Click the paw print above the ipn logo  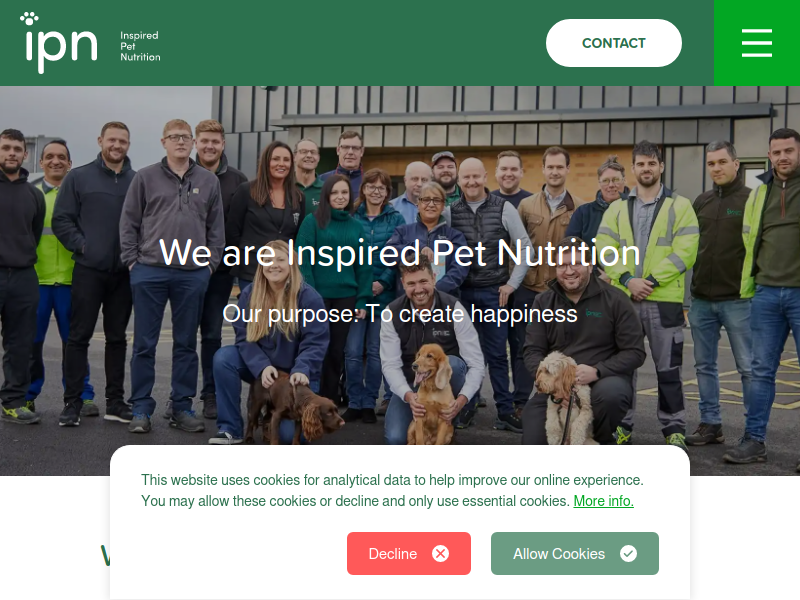(x=29, y=18)
